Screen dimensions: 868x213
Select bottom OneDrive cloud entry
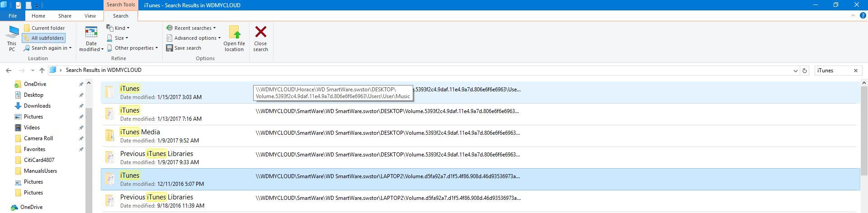click(x=31, y=207)
